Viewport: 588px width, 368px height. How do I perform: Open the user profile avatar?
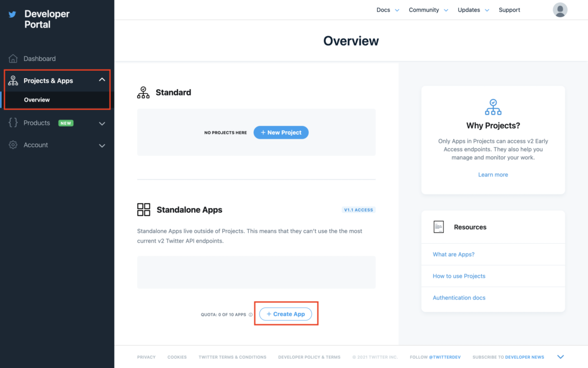560,10
